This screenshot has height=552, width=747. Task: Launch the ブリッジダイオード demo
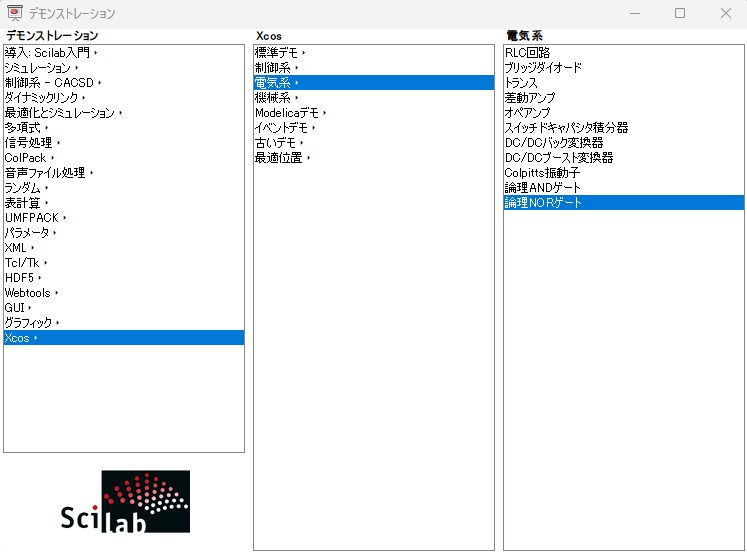tap(624, 68)
